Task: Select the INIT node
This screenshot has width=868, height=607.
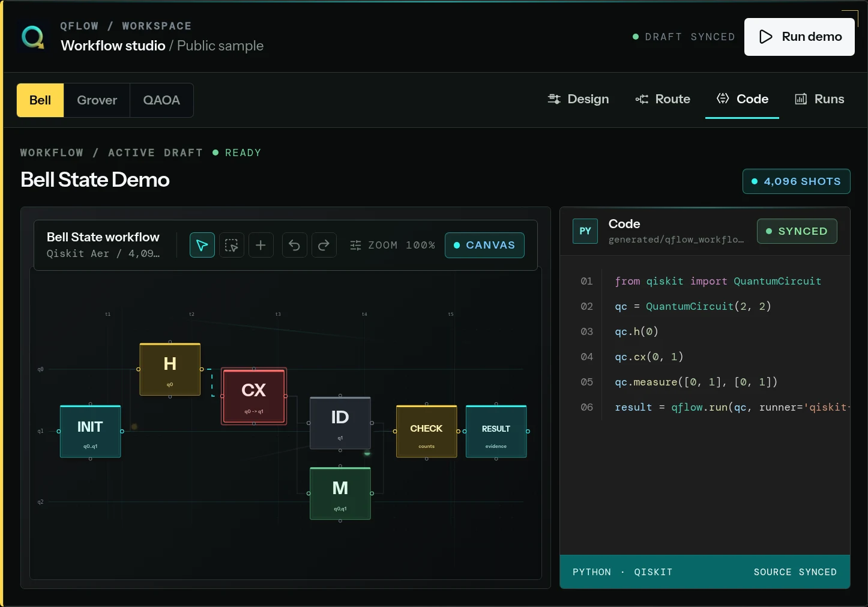Action: point(90,432)
